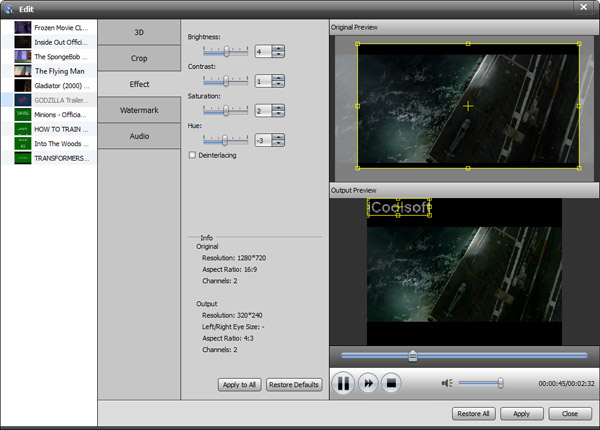This screenshot has height=430, width=600.
Task: Stop the video preview
Action: (x=392, y=383)
